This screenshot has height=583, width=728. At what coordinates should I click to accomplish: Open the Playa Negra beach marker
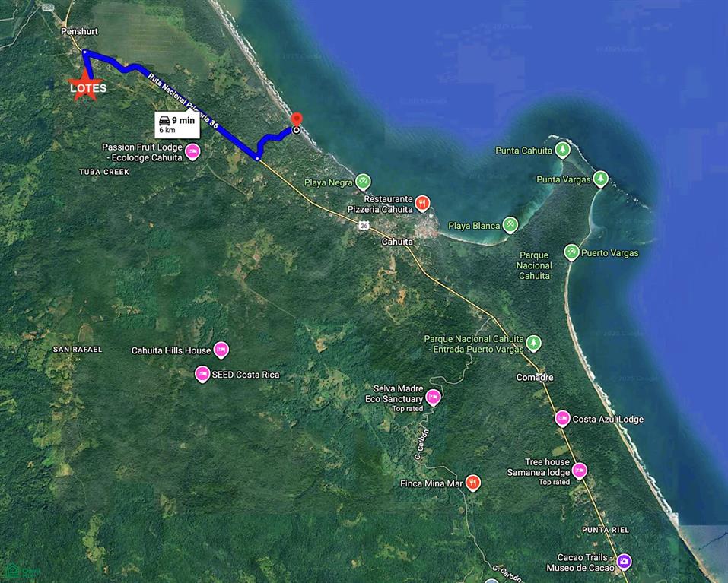[363, 182]
